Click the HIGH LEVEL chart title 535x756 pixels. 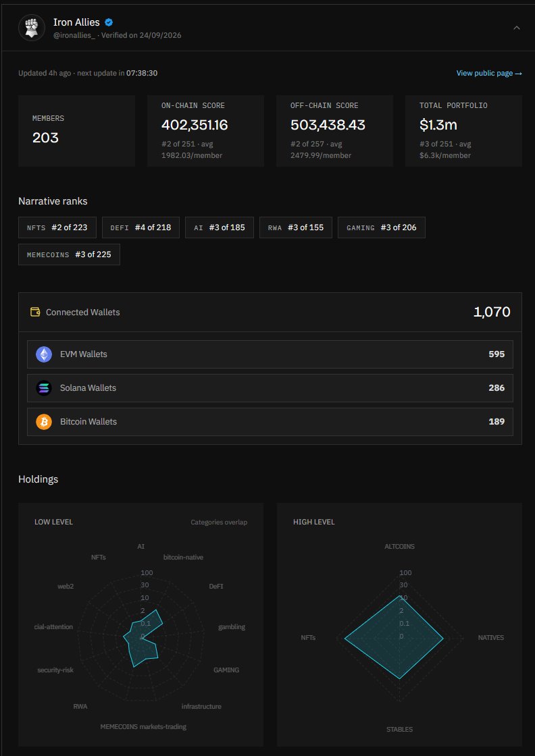(x=313, y=522)
